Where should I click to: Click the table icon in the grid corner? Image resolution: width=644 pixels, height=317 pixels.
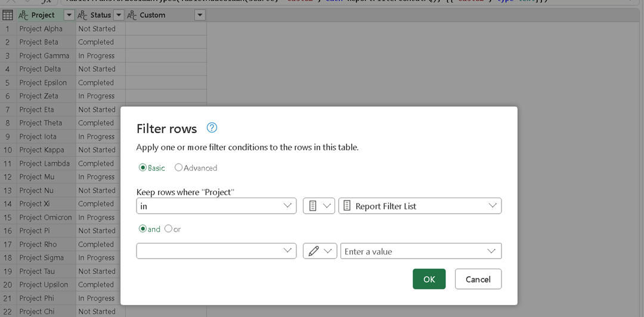[x=8, y=15]
